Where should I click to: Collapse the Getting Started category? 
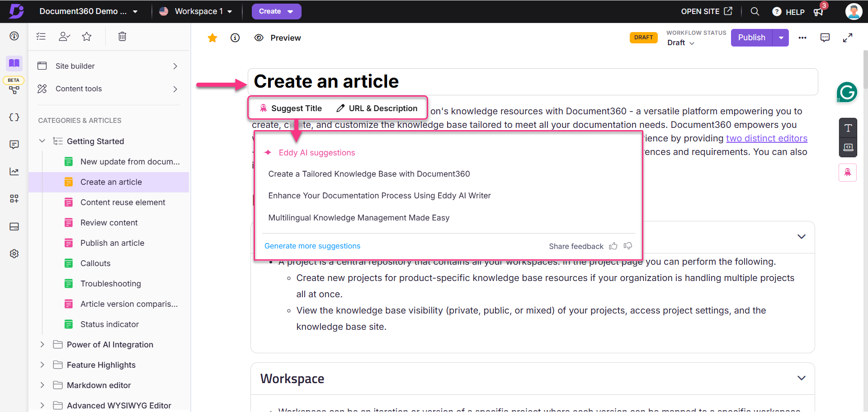[x=42, y=141]
